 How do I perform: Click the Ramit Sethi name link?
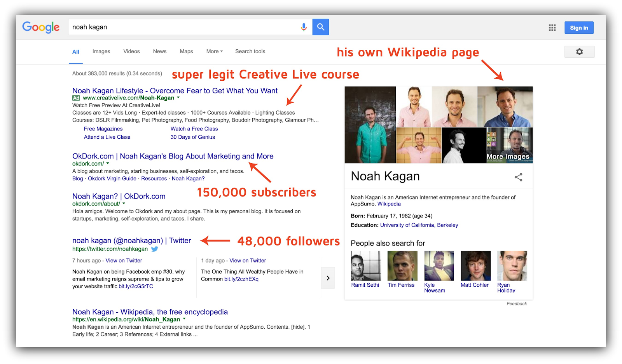click(365, 285)
